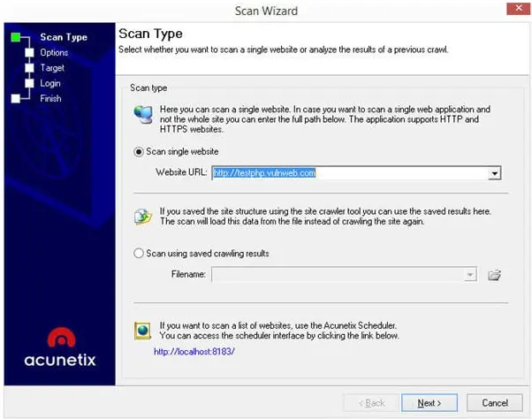Open the Website URL dropdown arrow
Screen dimensions: 532x419
[x=494, y=173]
